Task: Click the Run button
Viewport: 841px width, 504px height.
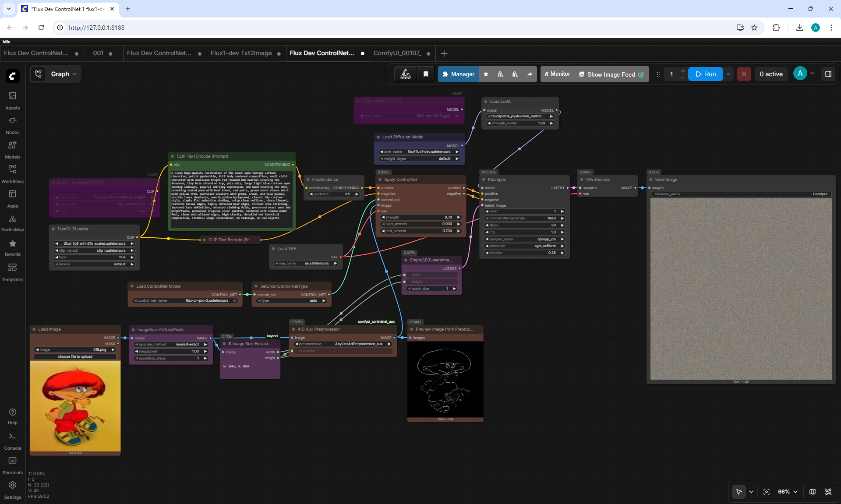Action: click(x=706, y=74)
